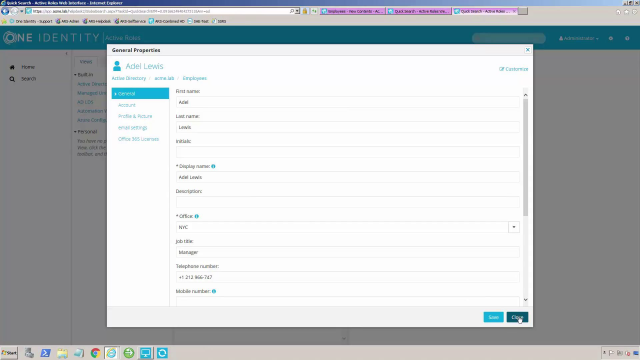Image resolution: width=640 pixels, height=360 pixels.
Task: Click the Telephone number input field
Action: (x=347, y=277)
